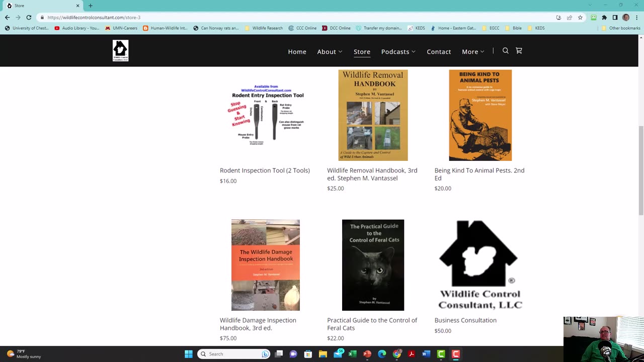Open Rodent Inspection Tool (2 Tools) product
Viewport: 644px width, 362px height.
(x=265, y=170)
